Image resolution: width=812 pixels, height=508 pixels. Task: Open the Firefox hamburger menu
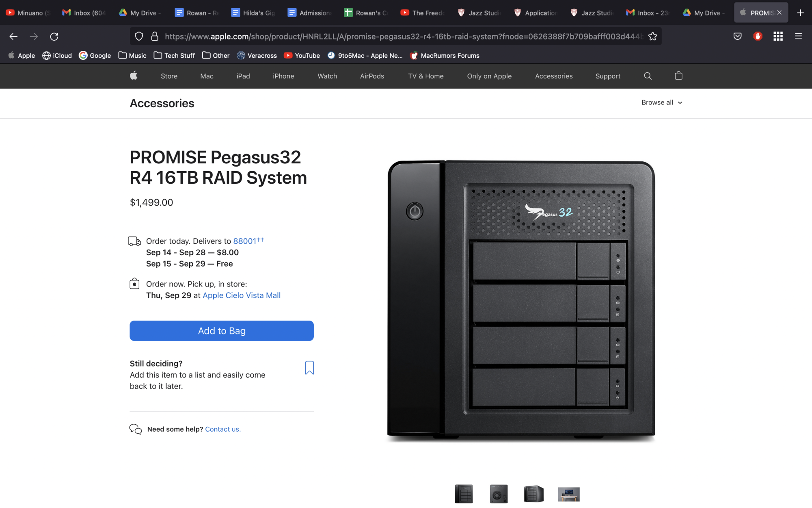(798, 37)
